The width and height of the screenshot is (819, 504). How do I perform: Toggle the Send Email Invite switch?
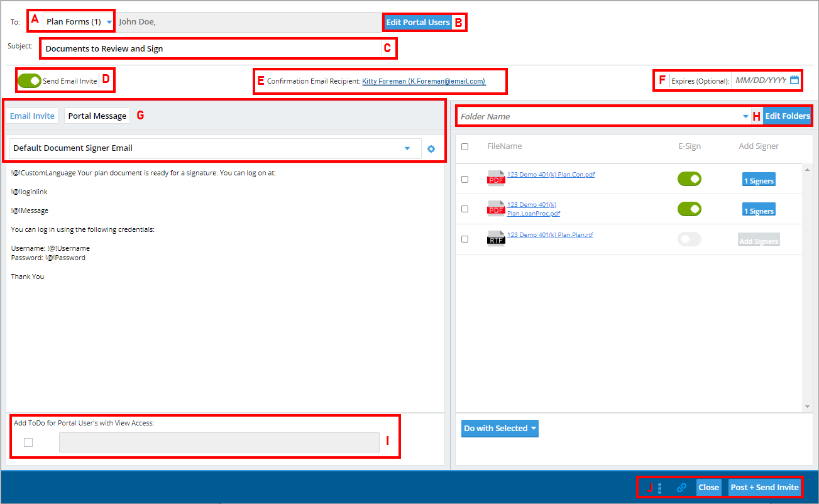point(30,81)
